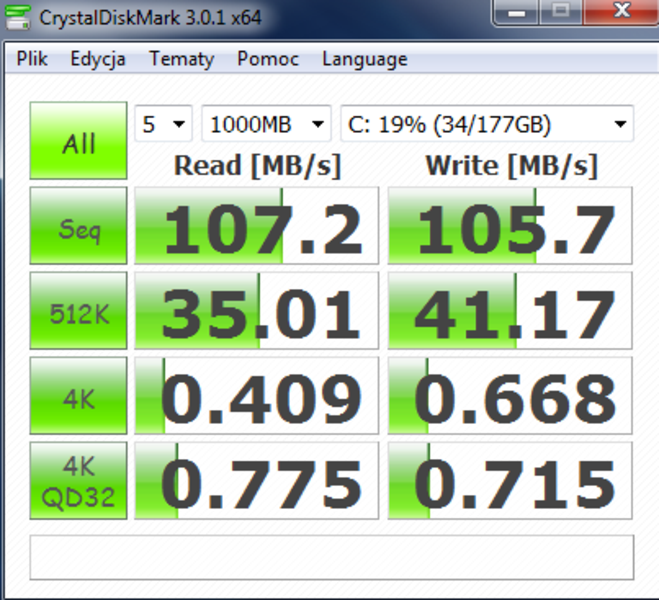The image size is (659, 600).
Task: Start the 4K QD32 test
Action: click(79, 481)
